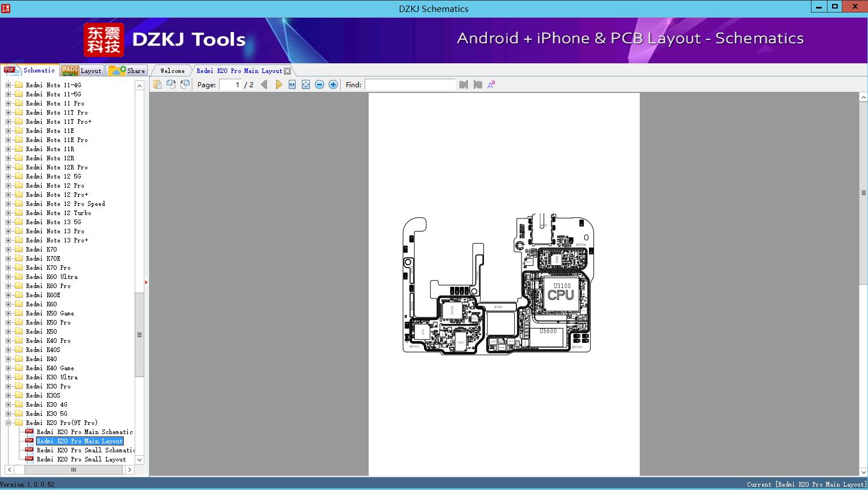Select the Redmi K60E folder
The width and height of the screenshot is (868, 490).
[x=43, y=295]
